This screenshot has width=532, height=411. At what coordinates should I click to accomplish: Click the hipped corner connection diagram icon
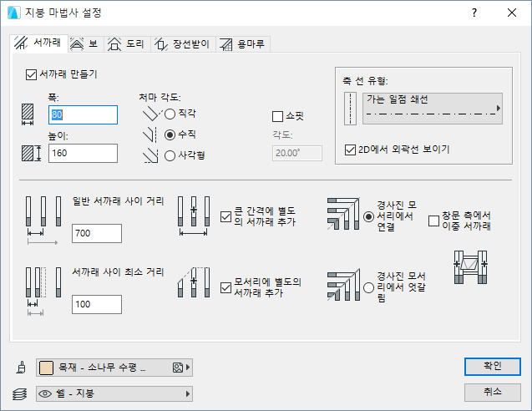tap(342, 216)
